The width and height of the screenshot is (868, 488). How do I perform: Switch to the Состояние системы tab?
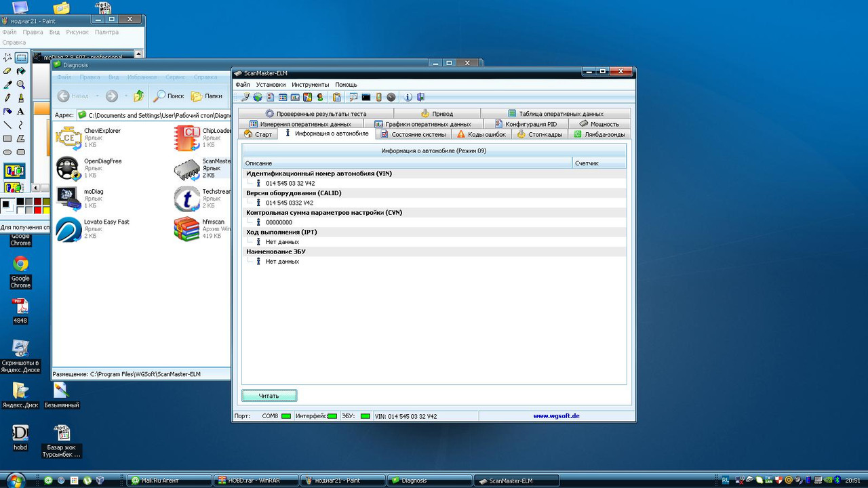pos(414,134)
